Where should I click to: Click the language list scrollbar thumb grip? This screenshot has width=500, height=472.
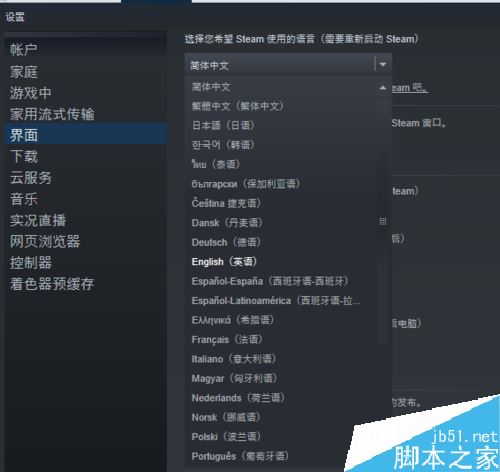(x=383, y=221)
